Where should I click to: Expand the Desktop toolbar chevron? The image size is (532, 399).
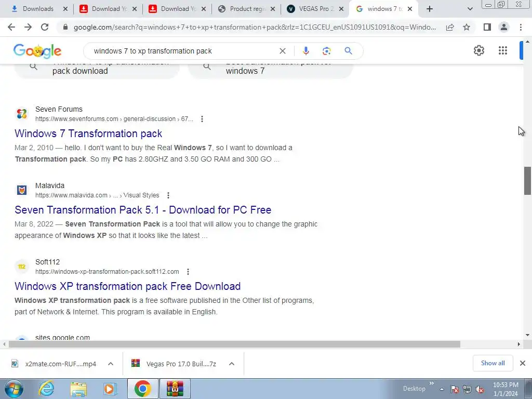[x=432, y=383]
